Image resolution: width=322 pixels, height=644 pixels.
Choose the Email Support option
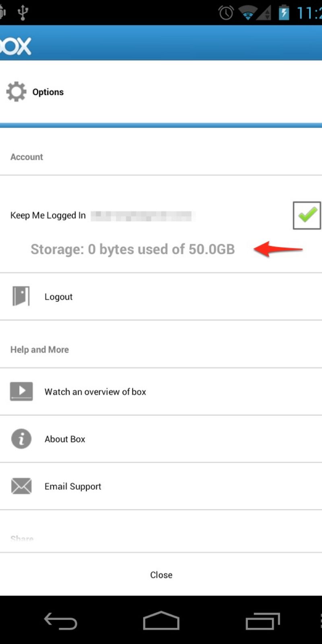coord(73,487)
